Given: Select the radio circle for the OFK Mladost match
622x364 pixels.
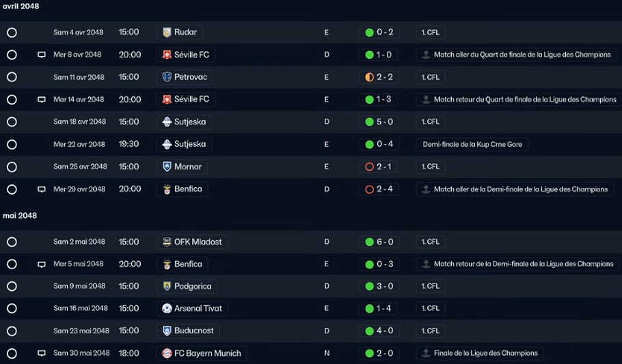Looking at the screenshot, I should [x=12, y=242].
